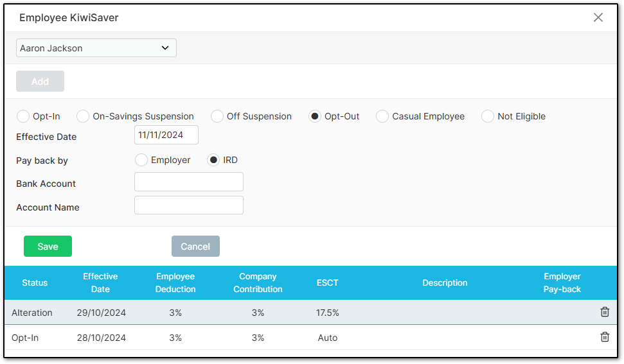624x364 pixels.
Task: Open the Aaron Jackson employee dropdown
Action: tap(96, 48)
